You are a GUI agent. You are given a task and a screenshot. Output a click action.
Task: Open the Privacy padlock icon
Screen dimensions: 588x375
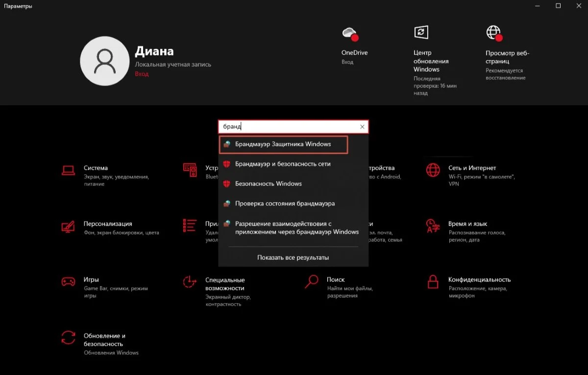click(433, 282)
